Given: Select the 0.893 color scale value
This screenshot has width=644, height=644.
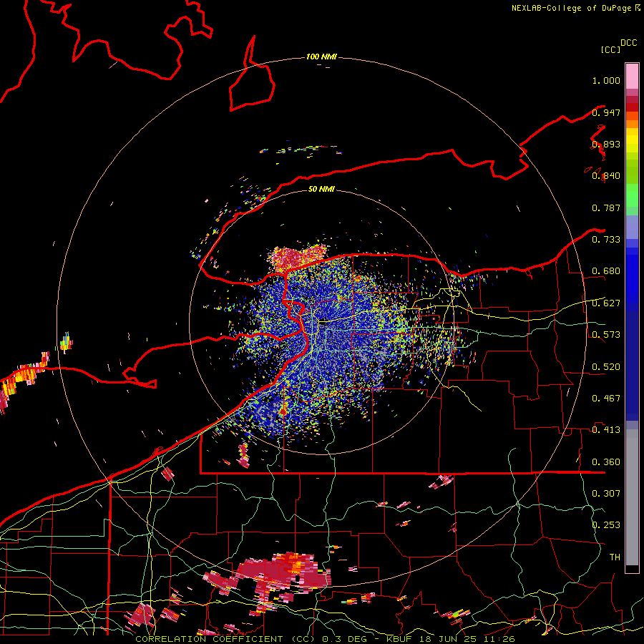Looking at the screenshot, I should click(606, 144).
